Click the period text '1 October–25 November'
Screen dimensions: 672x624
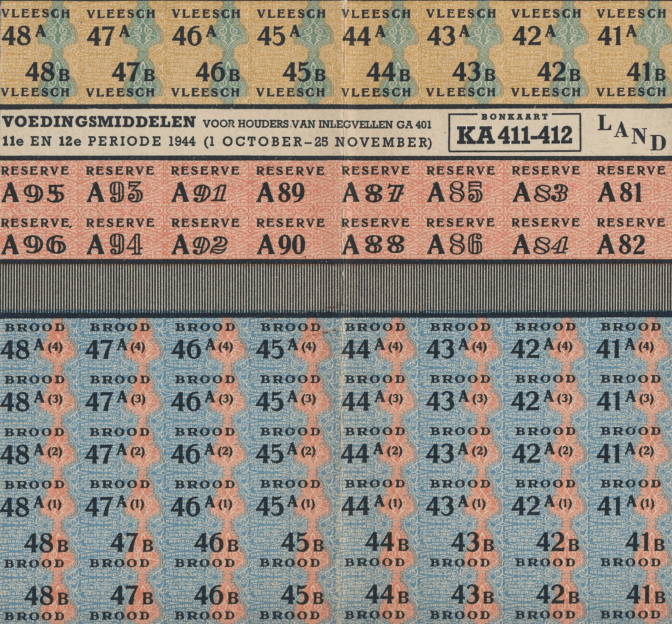(318, 142)
